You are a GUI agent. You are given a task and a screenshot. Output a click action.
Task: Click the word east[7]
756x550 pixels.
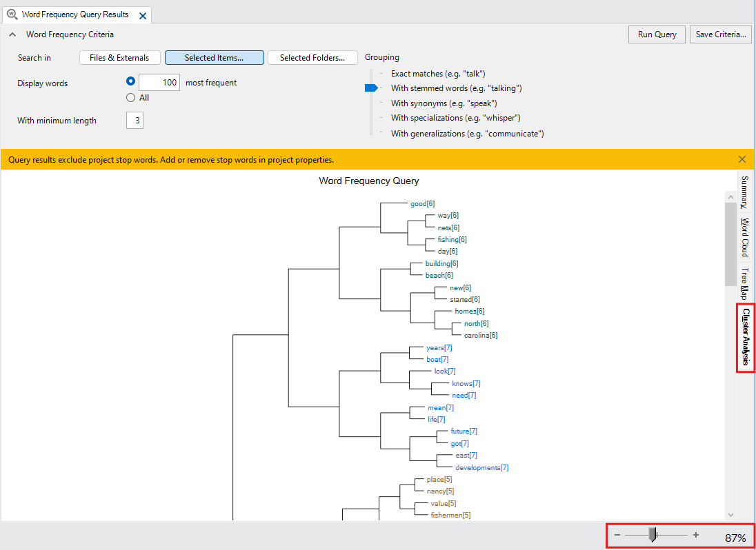(x=466, y=455)
